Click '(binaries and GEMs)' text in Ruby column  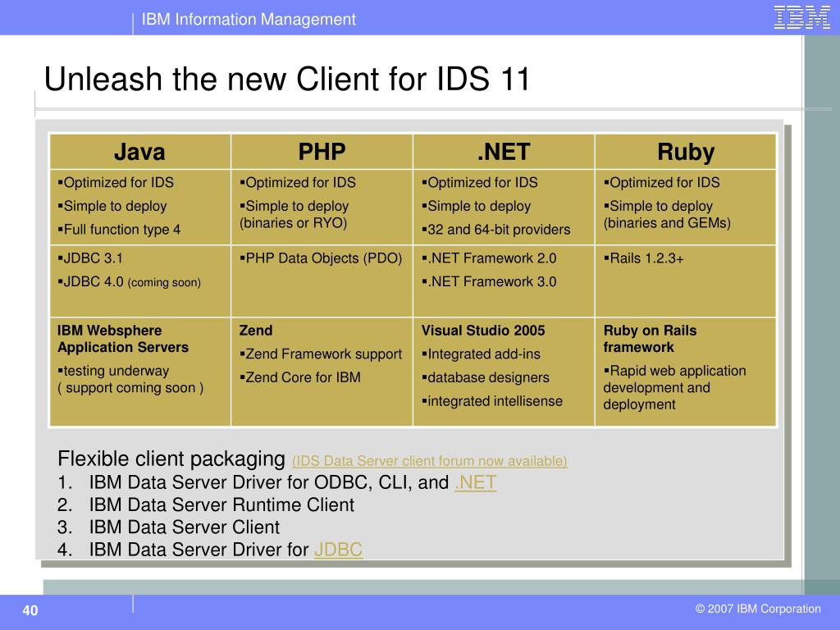(667, 223)
